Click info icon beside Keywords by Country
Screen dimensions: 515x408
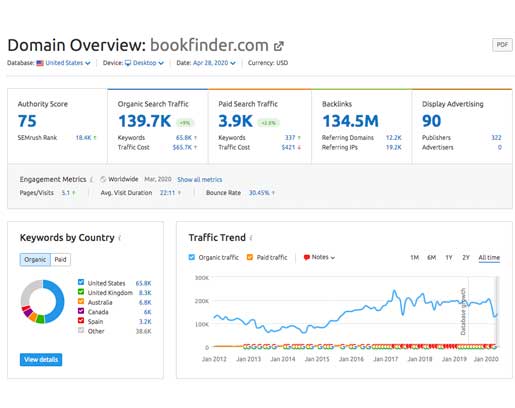120,238
